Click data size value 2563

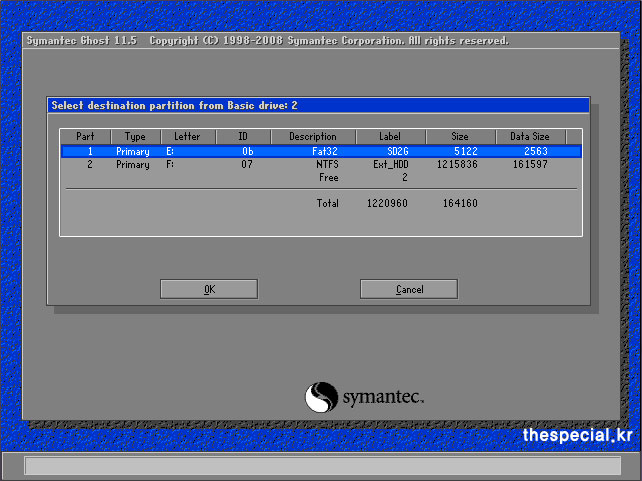pyautogui.click(x=536, y=151)
